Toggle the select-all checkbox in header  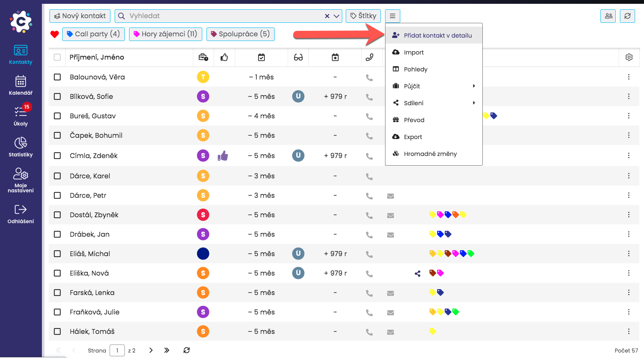58,57
